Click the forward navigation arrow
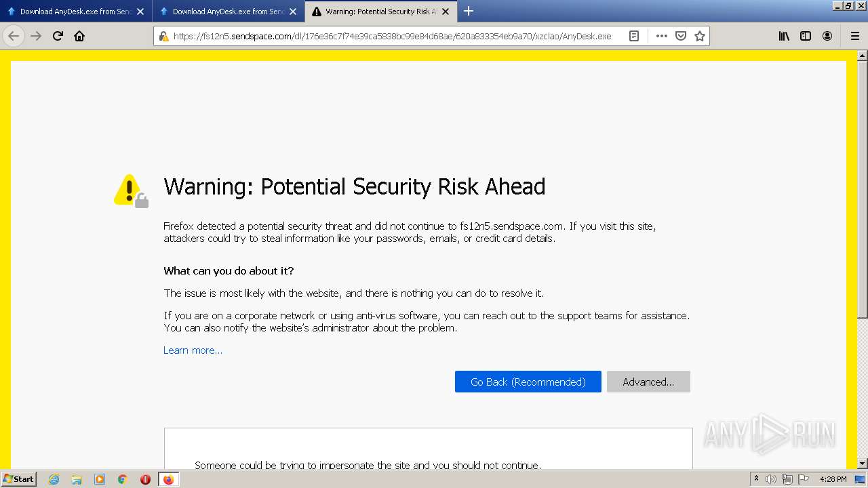868x488 pixels. pos(36,36)
